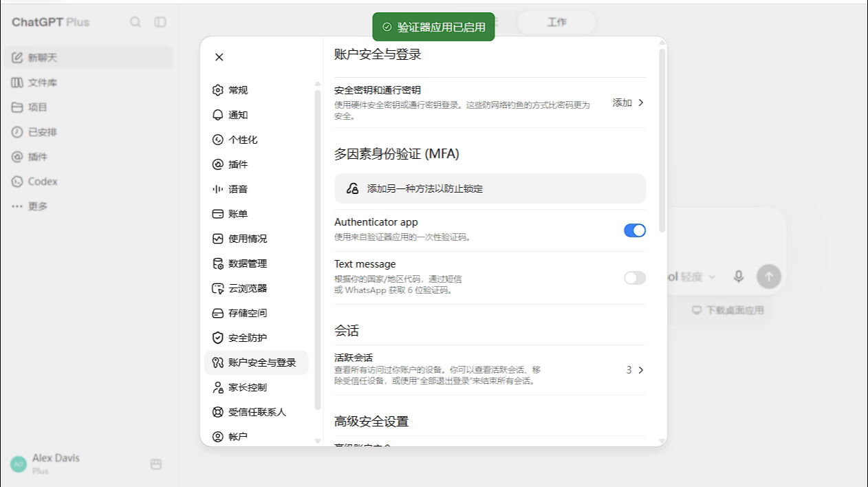Image resolution: width=868 pixels, height=487 pixels.
Task: Click the microphone icon in the chat box
Action: (739, 277)
